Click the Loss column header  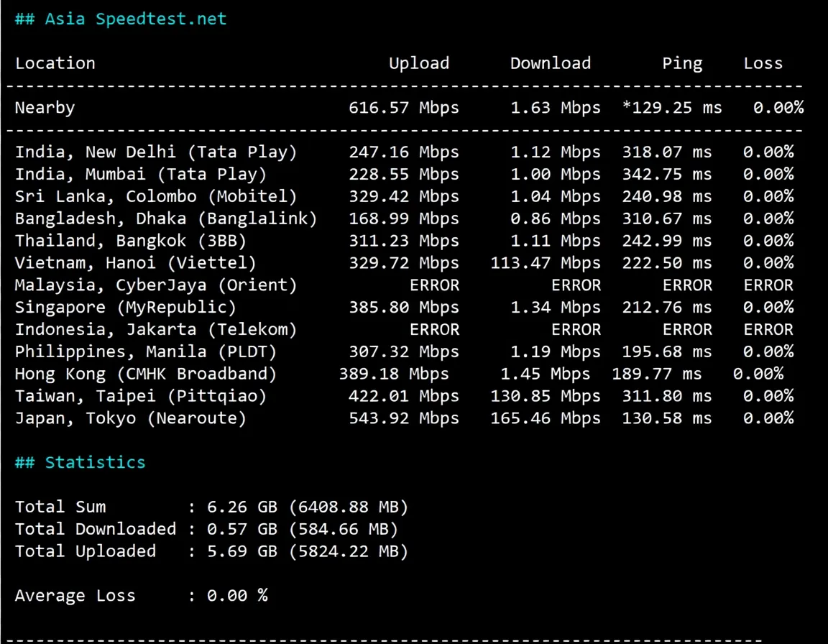tap(763, 63)
